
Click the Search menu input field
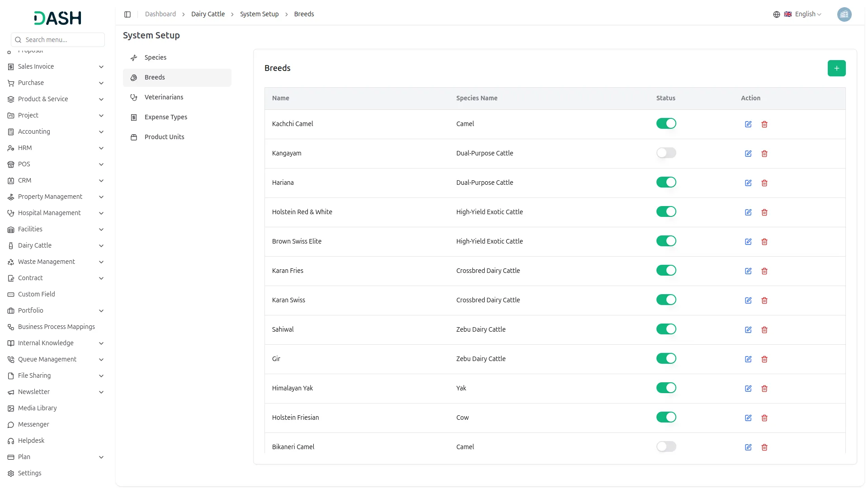tap(62, 40)
